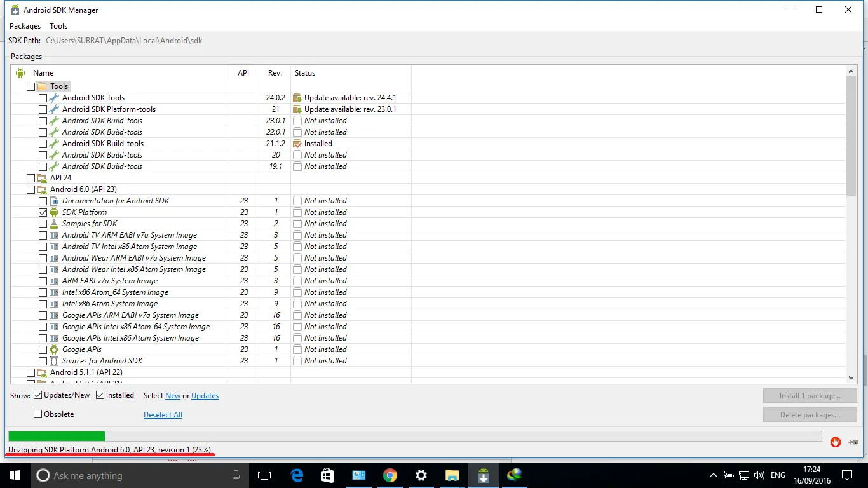
Task: Click the Updates selection link
Action: (x=205, y=396)
